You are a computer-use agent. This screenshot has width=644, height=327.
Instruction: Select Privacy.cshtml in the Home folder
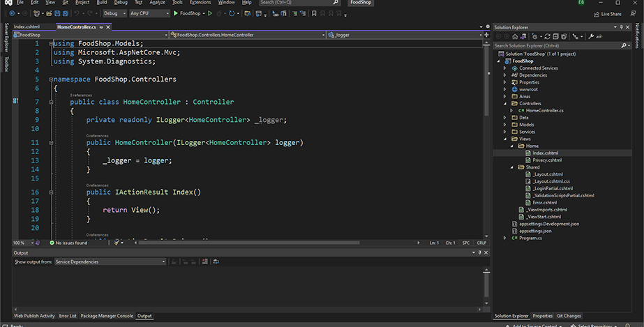(x=547, y=160)
